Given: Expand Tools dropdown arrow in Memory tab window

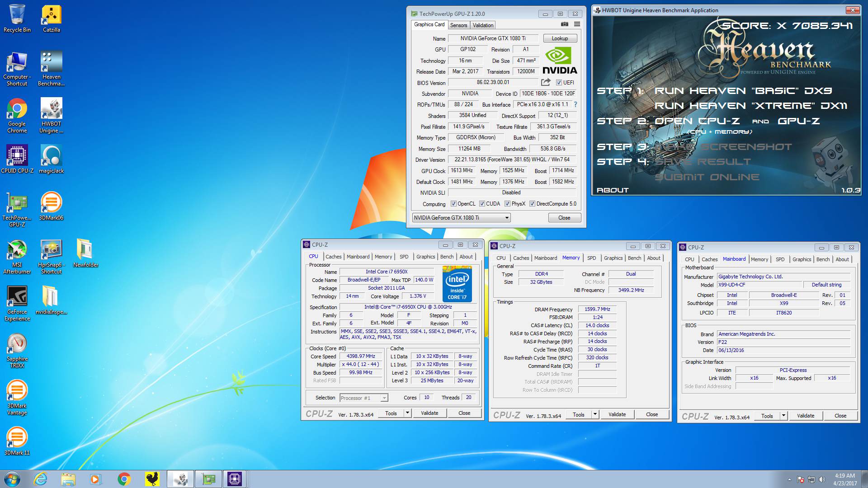Looking at the screenshot, I should (594, 414).
